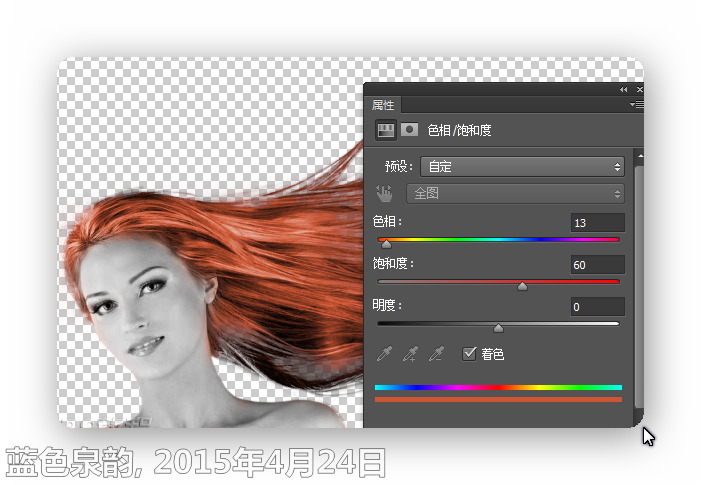Collapse the panel with double-arrow icon
Image resolution: width=701 pixels, height=485 pixels.
tap(624, 89)
